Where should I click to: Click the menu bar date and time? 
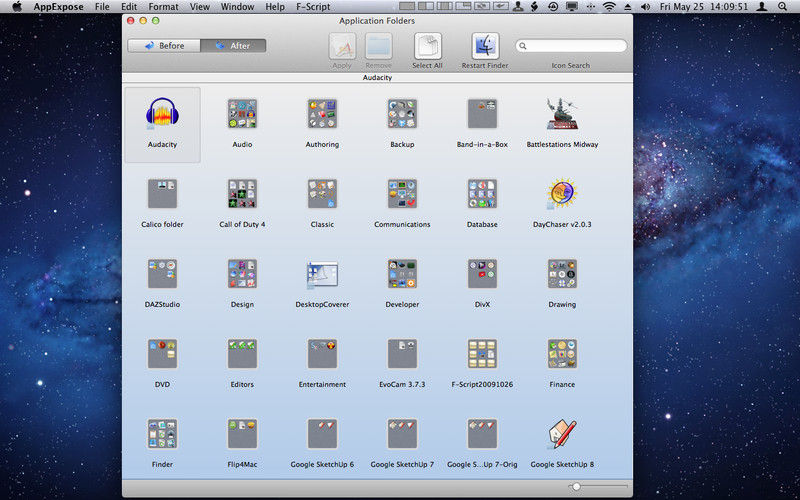click(704, 7)
